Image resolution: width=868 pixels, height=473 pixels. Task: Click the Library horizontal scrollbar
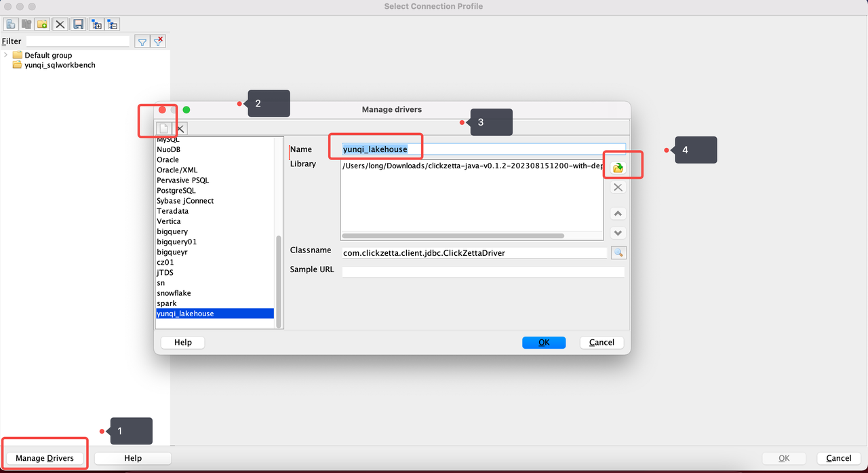(453, 236)
